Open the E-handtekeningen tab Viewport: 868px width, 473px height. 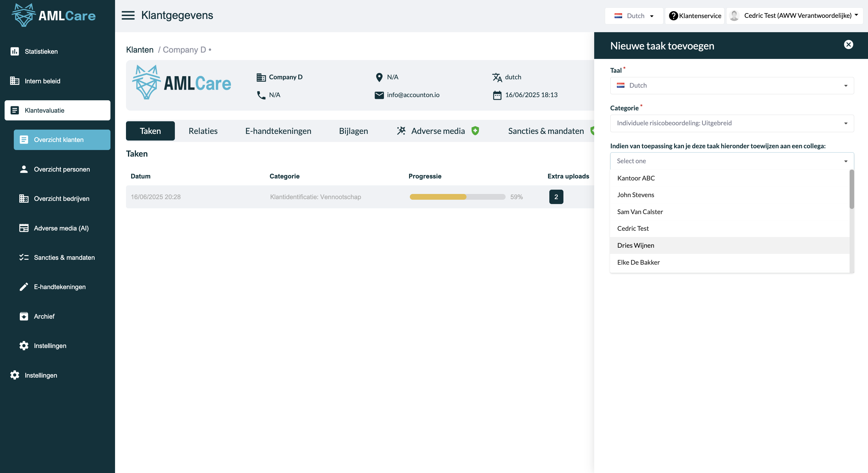[278, 131]
